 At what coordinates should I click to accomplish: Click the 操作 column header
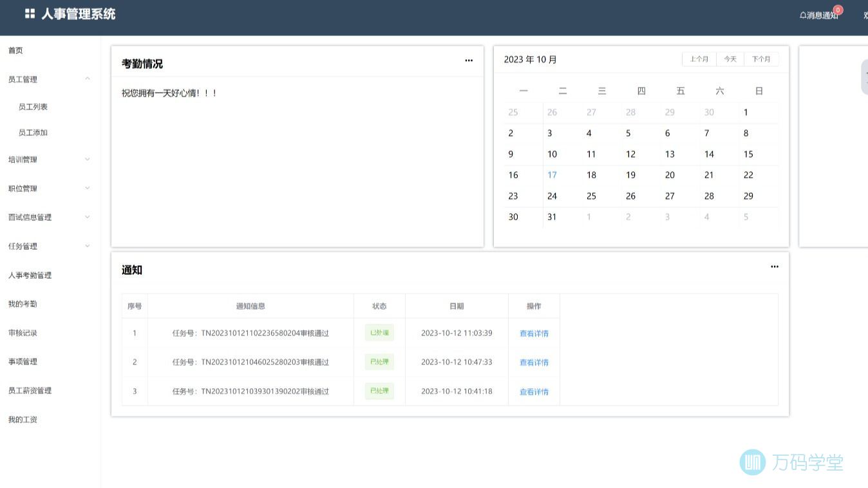[534, 306]
